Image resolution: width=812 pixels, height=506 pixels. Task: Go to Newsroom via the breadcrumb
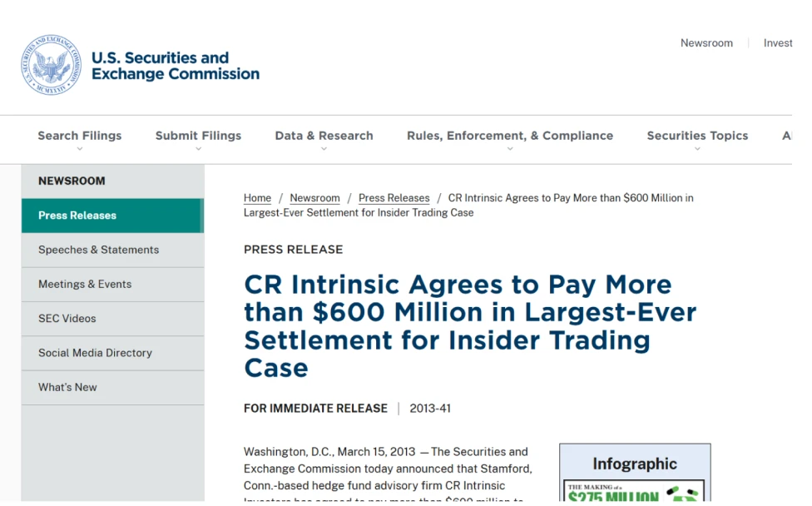tap(314, 198)
